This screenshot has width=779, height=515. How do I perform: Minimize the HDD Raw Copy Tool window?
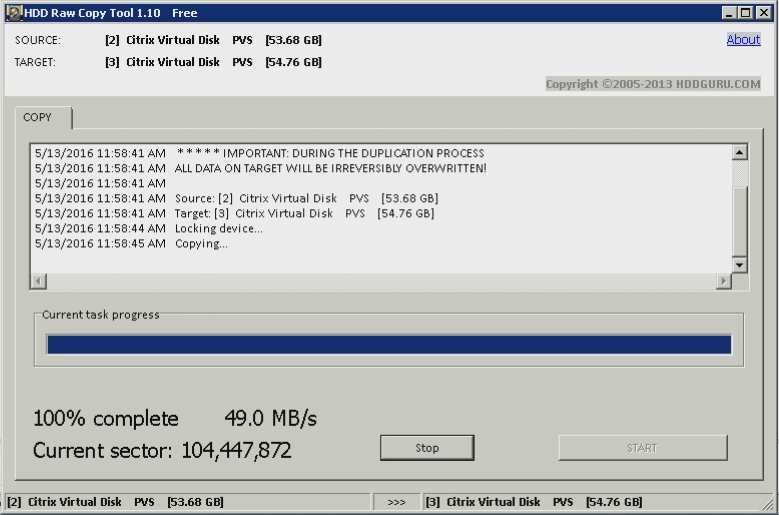coord(730,12)
